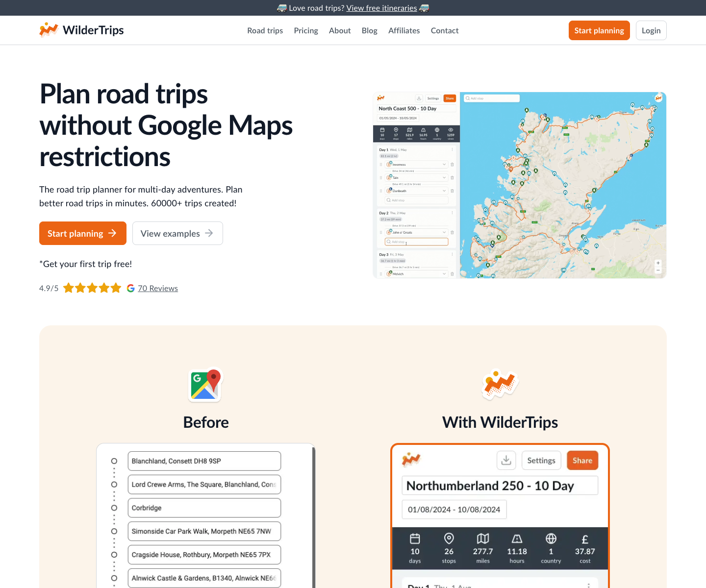Click the calendar days icon in stats bar

coord(415,539)
